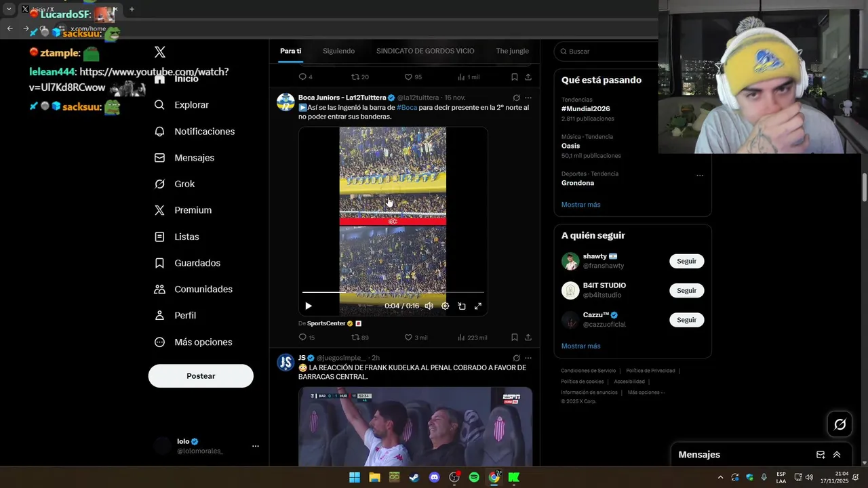Bookmark the Boca Juniors post
868x488 pixels.
(x=515, y=338)
